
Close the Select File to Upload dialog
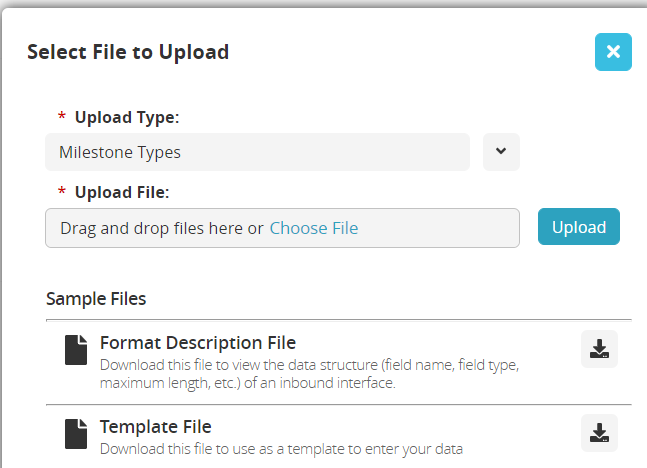pos(613,52)
